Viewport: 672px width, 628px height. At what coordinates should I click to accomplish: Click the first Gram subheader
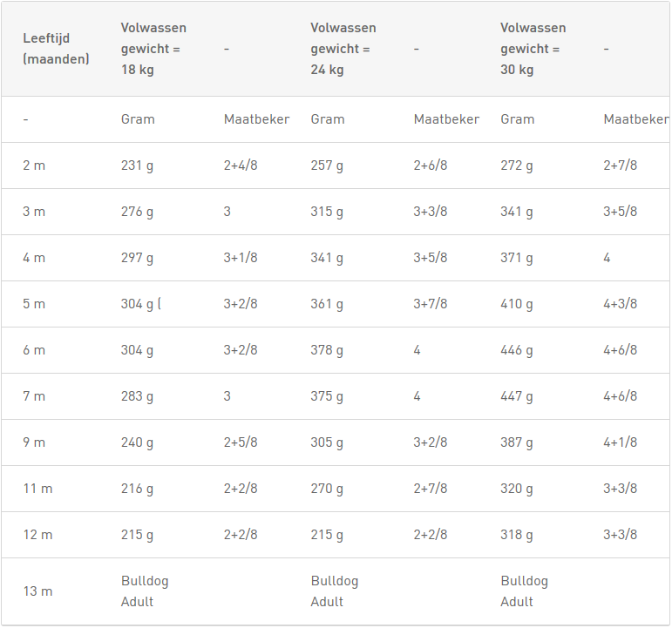(138, 119)
